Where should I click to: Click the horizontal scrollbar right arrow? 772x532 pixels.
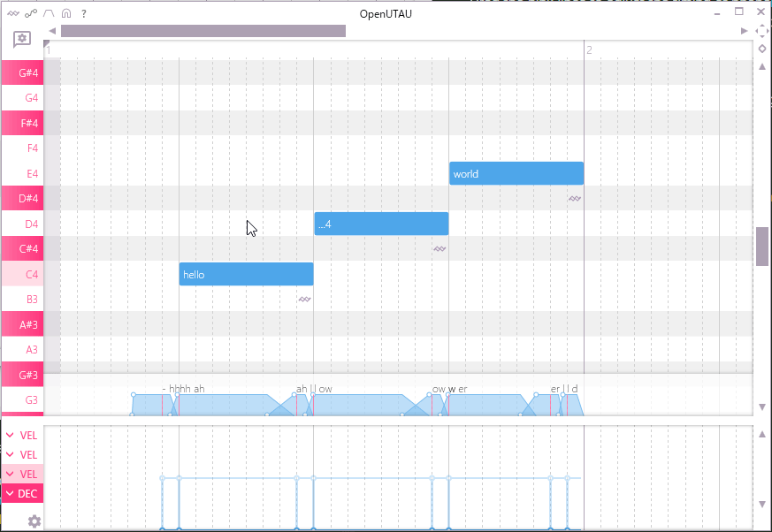(x=744, y=31)
